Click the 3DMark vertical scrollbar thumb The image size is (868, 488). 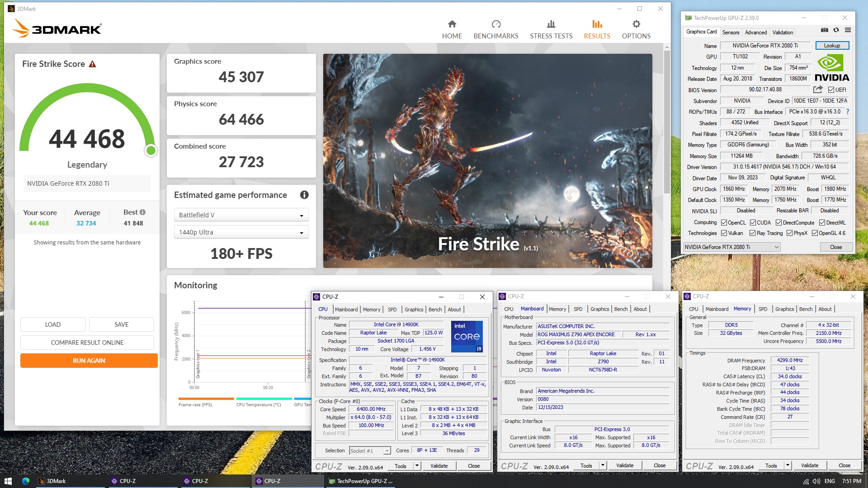coord(667,122)
